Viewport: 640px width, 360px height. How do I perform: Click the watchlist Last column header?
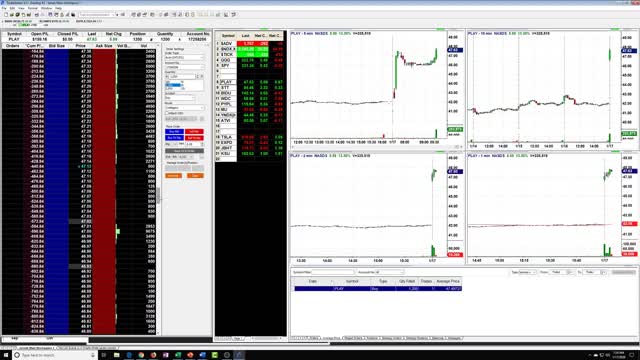pos(245,36)
